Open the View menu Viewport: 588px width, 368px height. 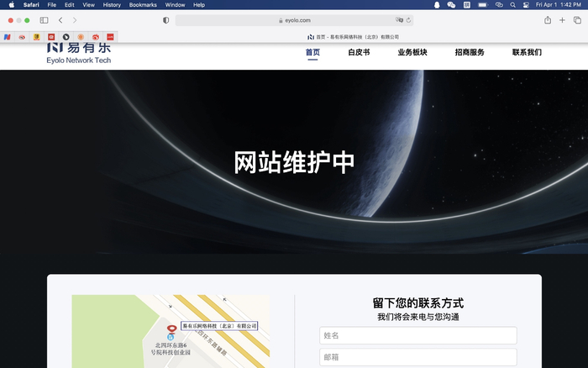coord(88,5)
